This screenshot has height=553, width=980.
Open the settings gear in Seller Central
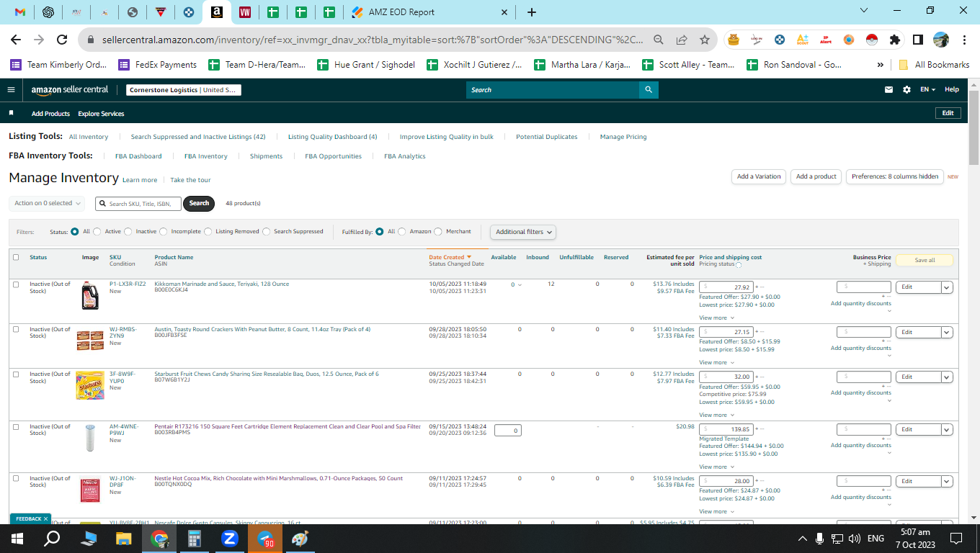(x=906, y=90)
